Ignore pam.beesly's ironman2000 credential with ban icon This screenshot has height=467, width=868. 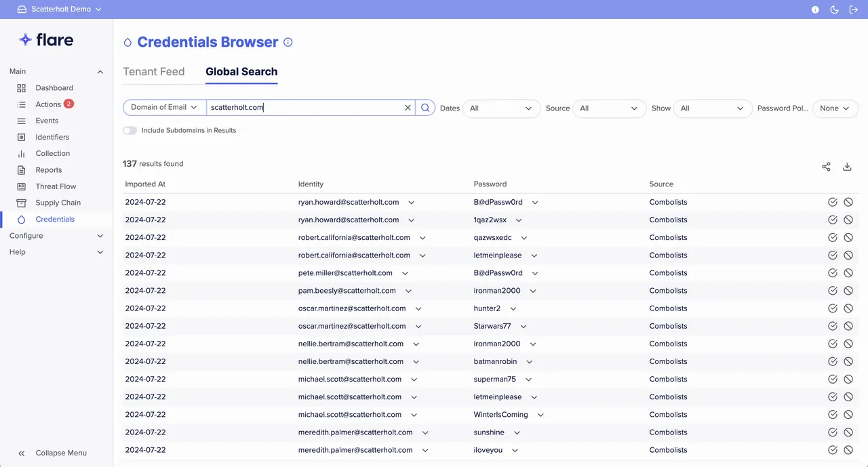click(x=848, y=290)
